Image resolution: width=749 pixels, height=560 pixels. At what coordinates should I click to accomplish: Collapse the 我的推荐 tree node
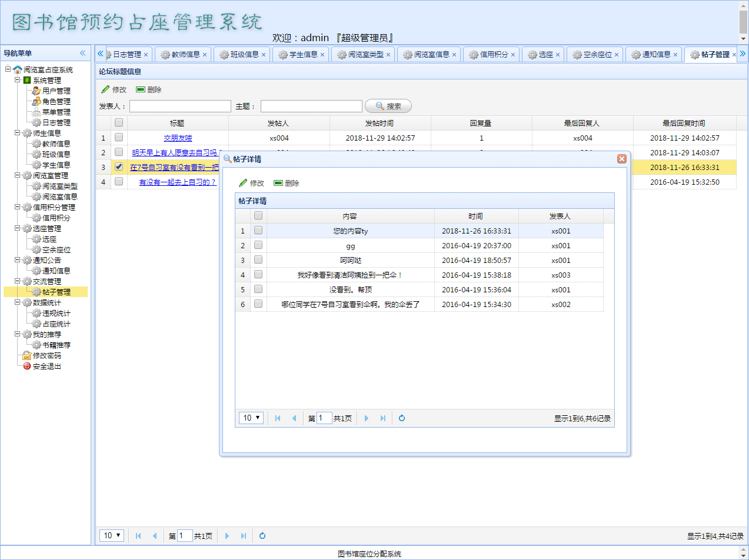coord(17,334)
